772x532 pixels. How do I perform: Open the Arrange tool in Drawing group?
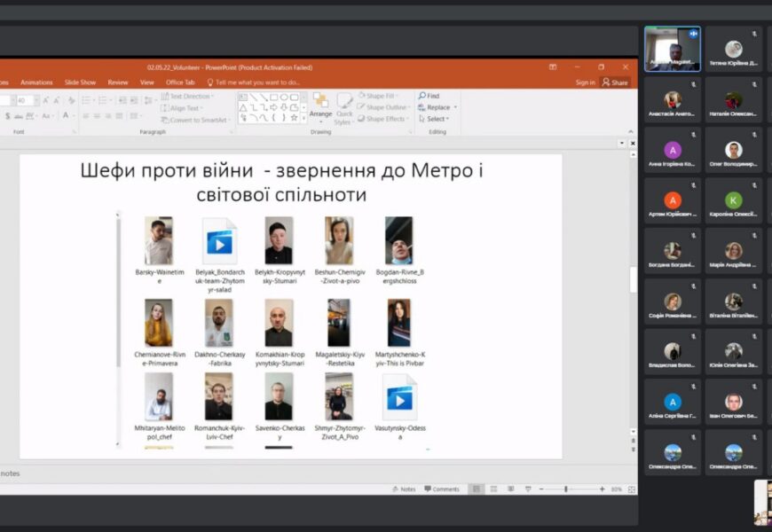tap(320, 105)
